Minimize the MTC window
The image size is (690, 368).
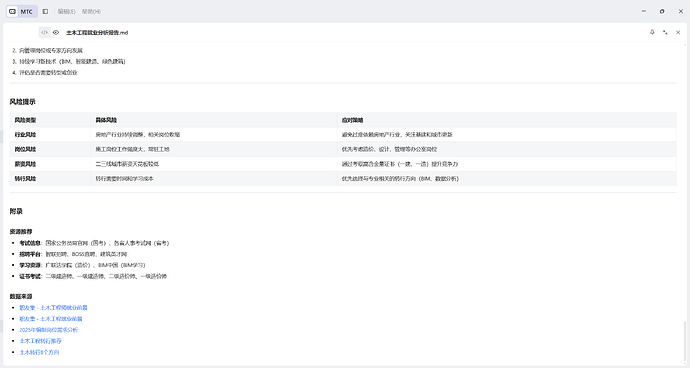coord(644,11)
